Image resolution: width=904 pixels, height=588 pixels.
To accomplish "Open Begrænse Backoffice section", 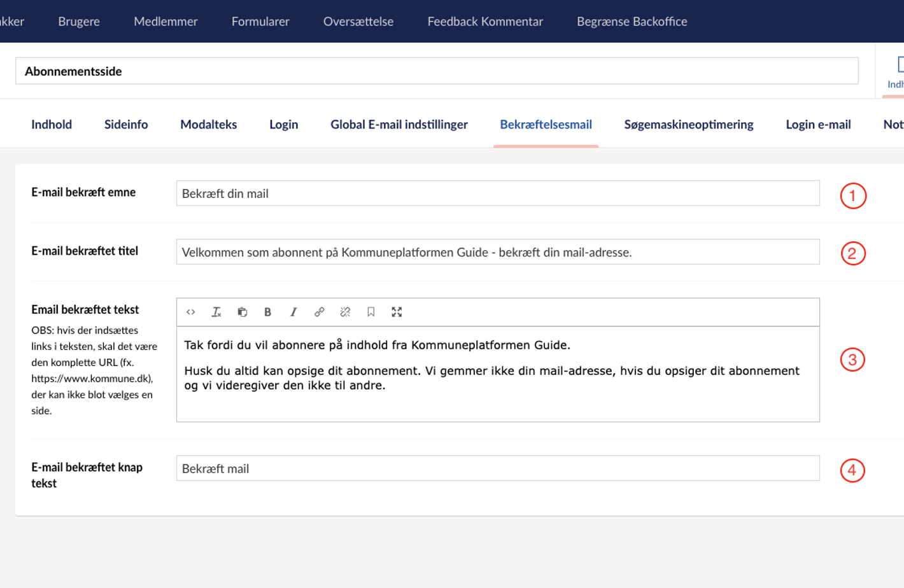I will [632, 21].
